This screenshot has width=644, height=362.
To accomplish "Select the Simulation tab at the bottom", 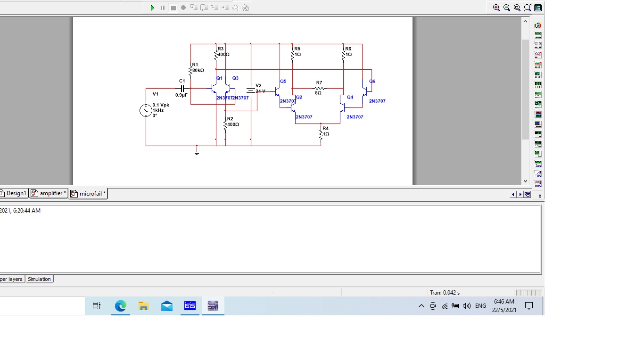I will coord(39,279).
